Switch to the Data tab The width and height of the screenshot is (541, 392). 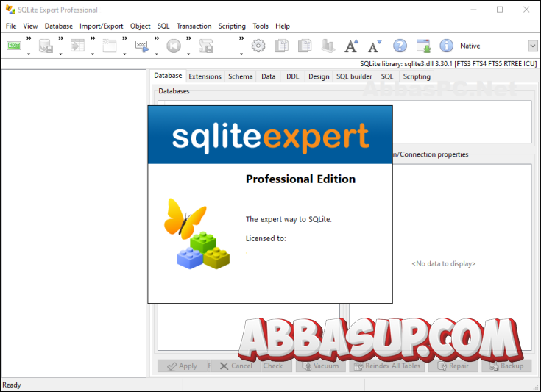[268, 76]
